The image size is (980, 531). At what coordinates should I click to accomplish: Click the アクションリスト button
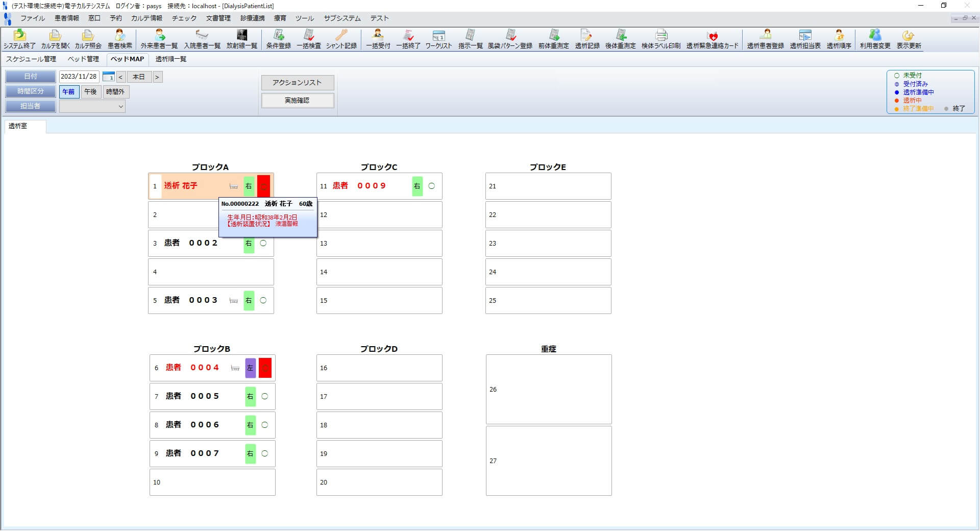coord(298,83)
